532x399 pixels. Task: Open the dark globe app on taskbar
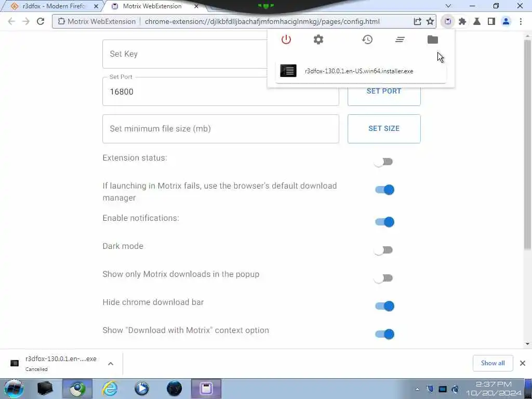[x=175, y=389]
